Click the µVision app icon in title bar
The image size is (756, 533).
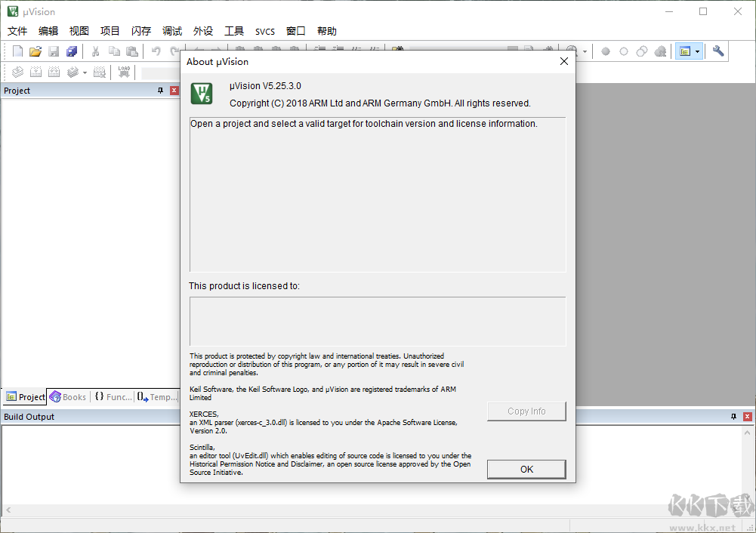click(13, 11)
